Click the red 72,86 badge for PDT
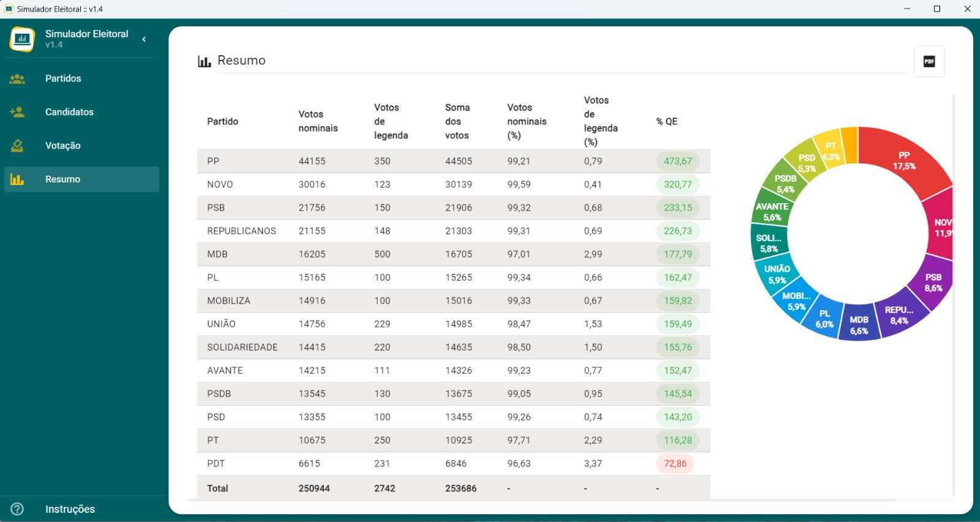980x522 pixels. 675,464
